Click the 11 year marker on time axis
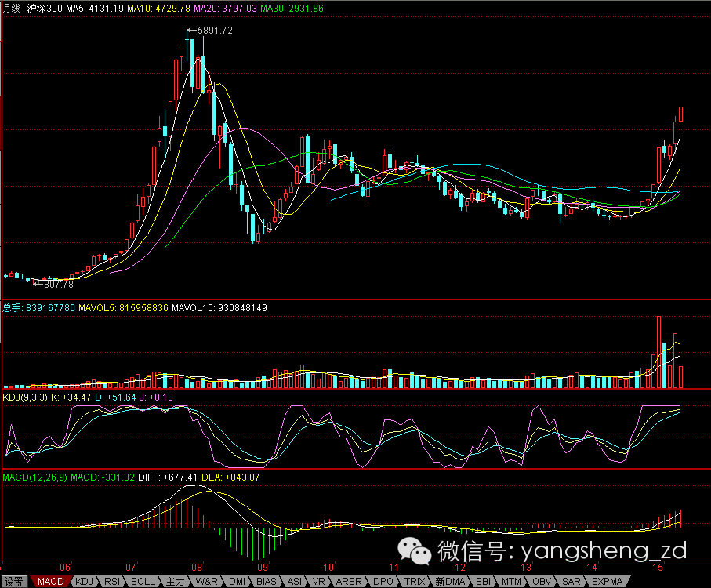Screen dimensions: 711x588 pyautogui.click(x=394, y=567)
